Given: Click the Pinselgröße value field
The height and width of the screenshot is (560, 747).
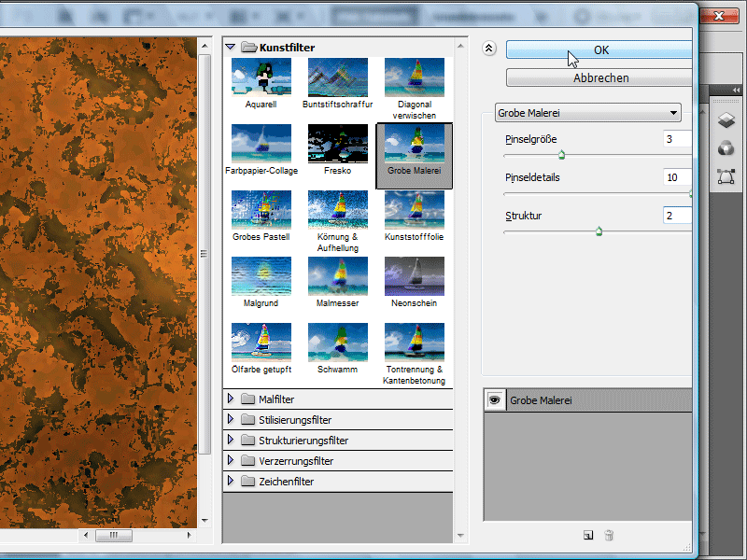Looking at the screenshot, I should tap(677, 139).
